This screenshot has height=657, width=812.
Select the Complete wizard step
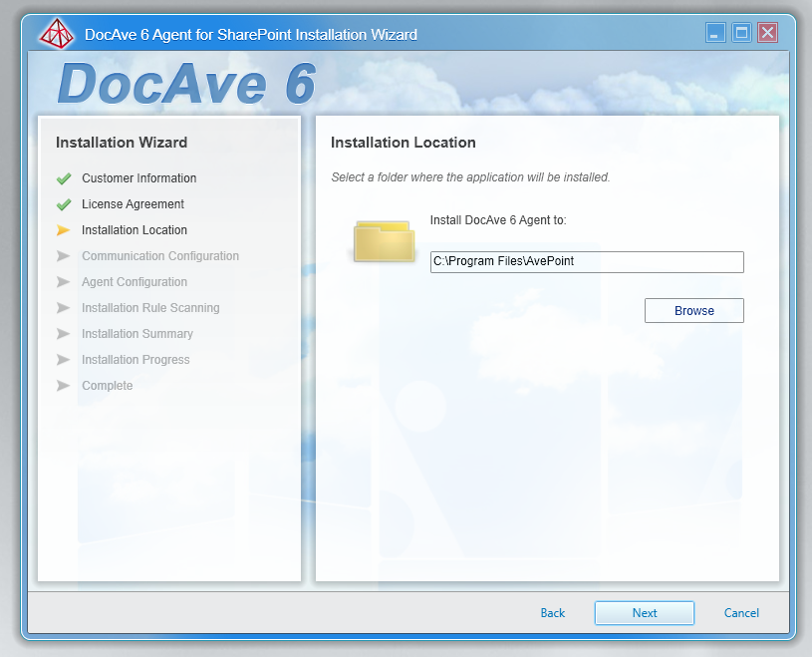107,385
